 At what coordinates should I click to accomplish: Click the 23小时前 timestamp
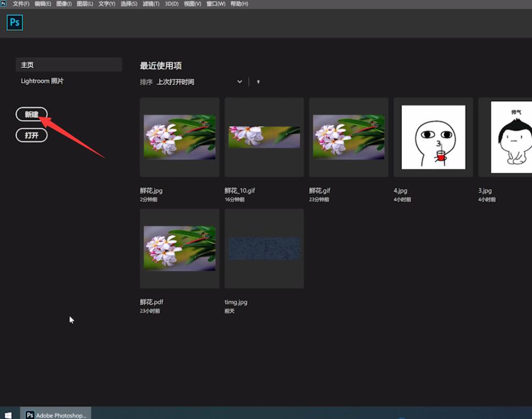pyautogui.click(x=150, y=311)
